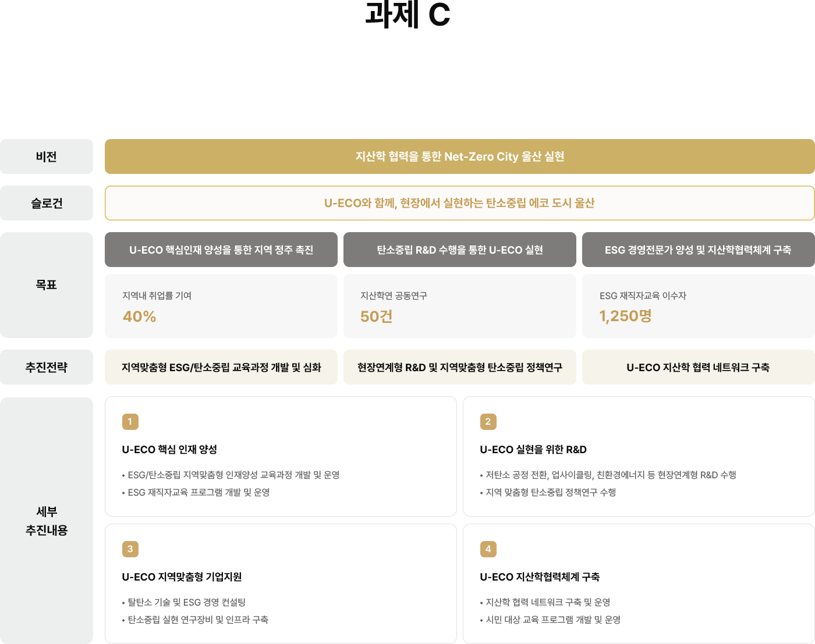Click the ESG 경영전문가 양성 goal header
The height and width of the screenshot is (644, 815).
coord(698,250)
